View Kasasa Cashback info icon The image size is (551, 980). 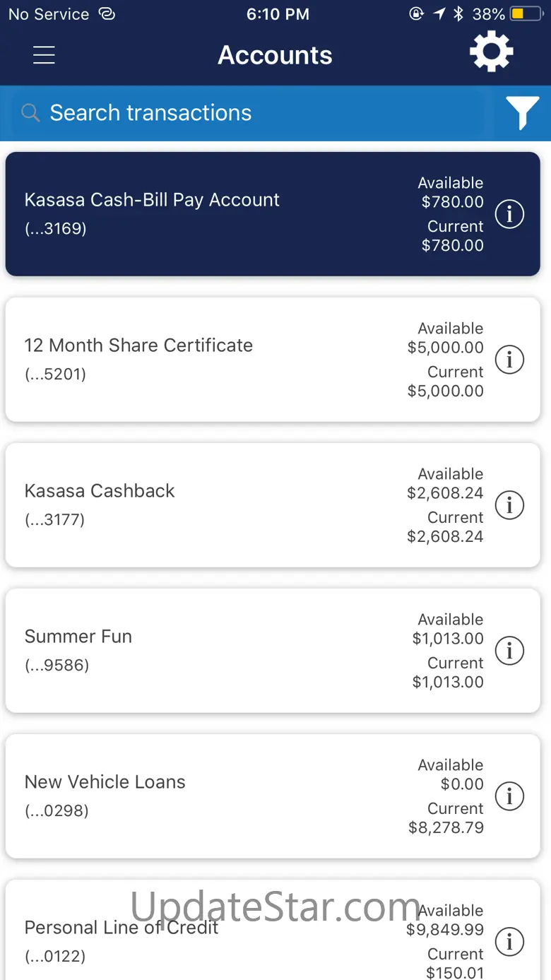(509, 505)
